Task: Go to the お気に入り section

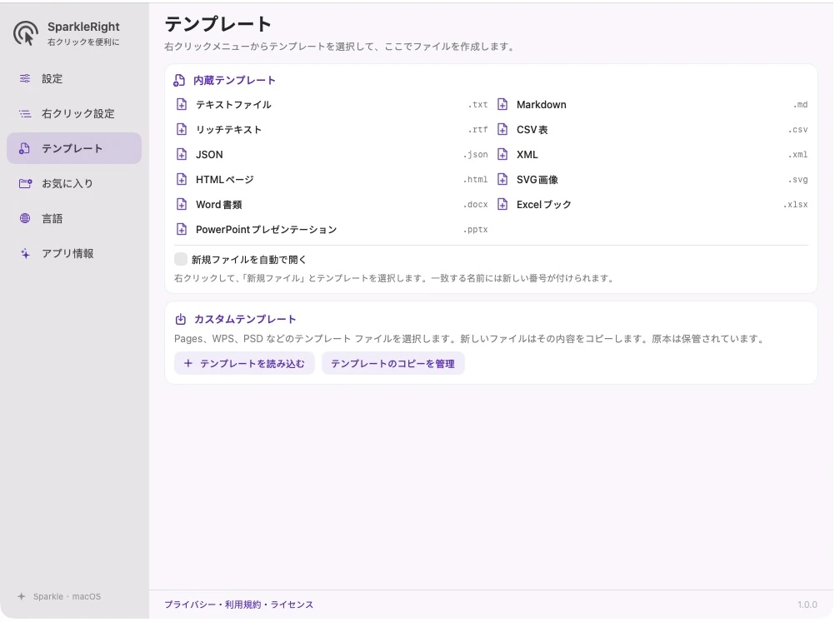Action: (x=74, y=183)
